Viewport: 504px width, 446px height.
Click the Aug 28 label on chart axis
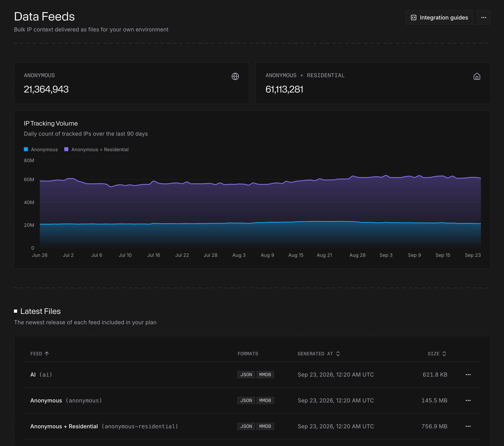pos(357,255)
